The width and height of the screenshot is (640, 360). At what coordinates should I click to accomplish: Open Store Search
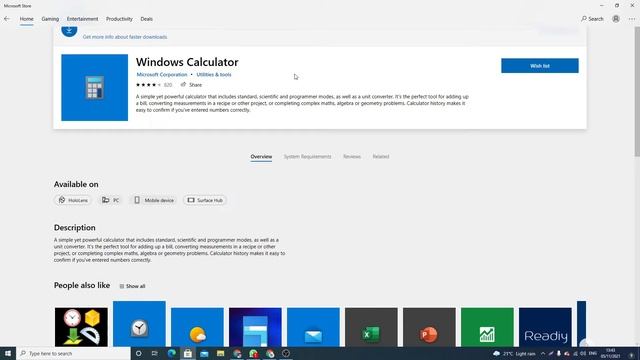tap(592, 19)
